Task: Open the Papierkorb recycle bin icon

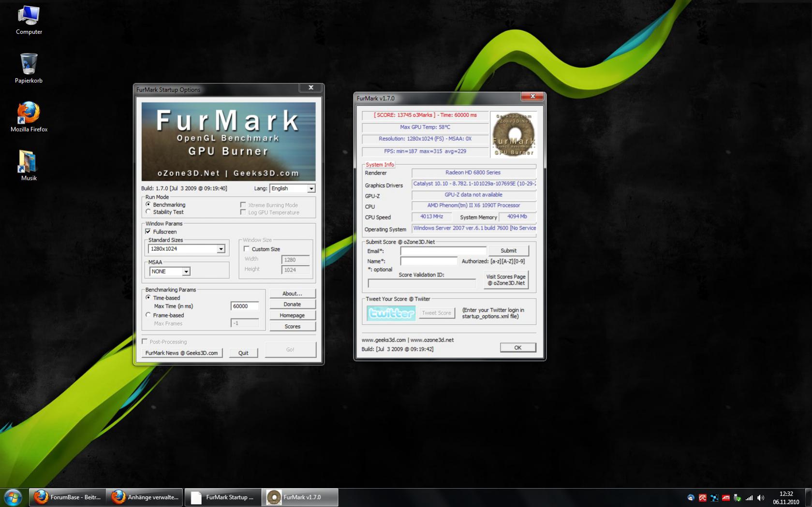Action: click(29, 68)
